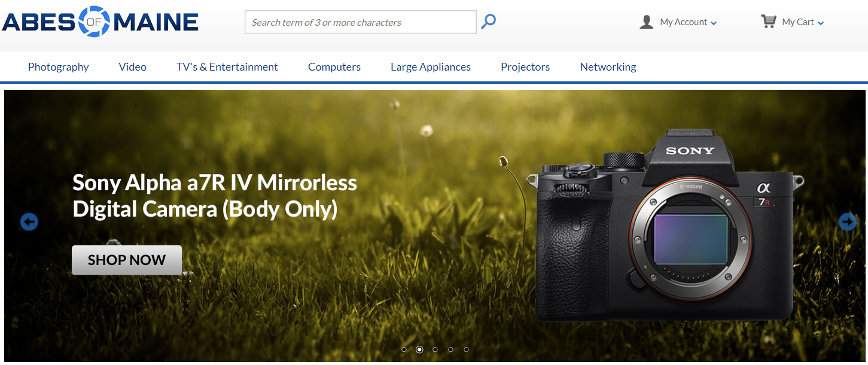Click the magnifying glass search icon
The image size is (868, 365).
pos(489,22)
